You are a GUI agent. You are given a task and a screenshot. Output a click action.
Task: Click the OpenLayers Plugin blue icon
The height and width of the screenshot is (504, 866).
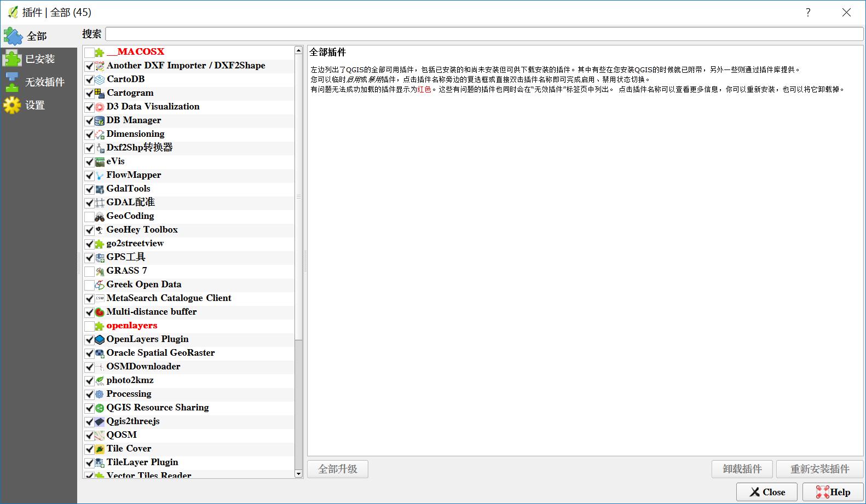click(100, 340)
